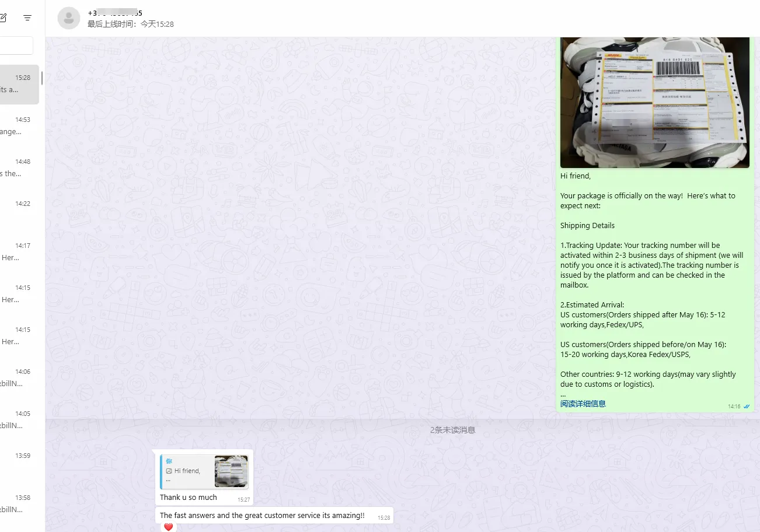The height and width of the screenshot is (532, 760).
Task: Click the 'Shipping Details' line in green message
Action: (587, 226)
